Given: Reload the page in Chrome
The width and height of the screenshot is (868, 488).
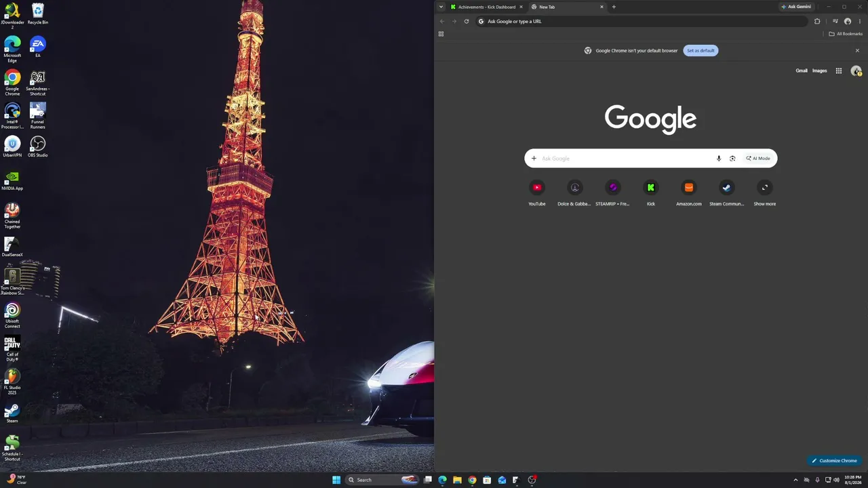Looking at the screenshot, I should tap(467, 21).
